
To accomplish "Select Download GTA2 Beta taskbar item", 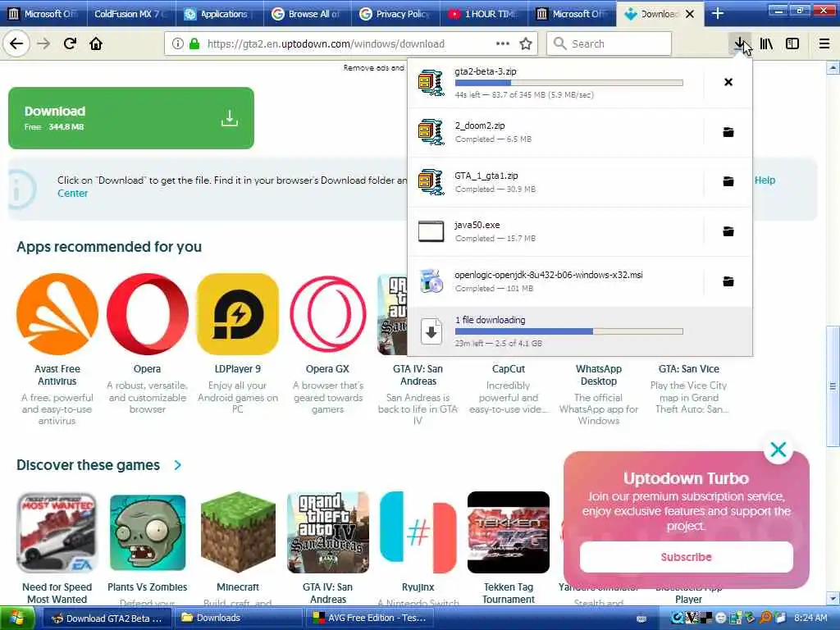I will tap(107, 619).
